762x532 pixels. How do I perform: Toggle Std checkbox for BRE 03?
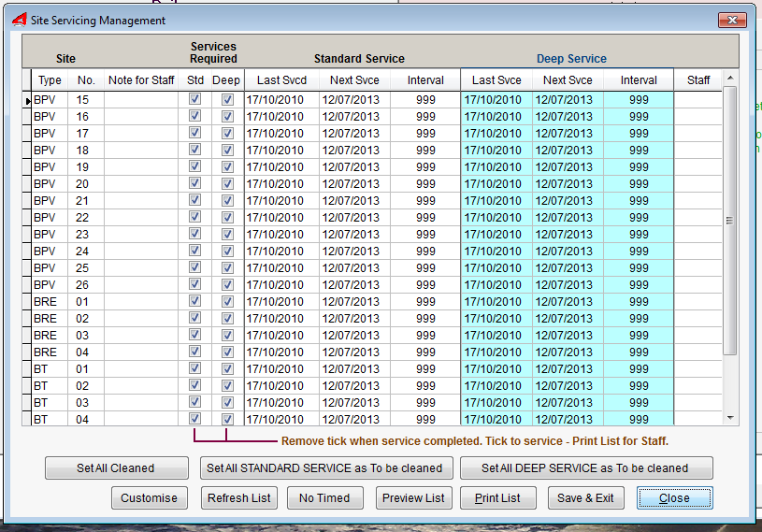tap(194, 335)
